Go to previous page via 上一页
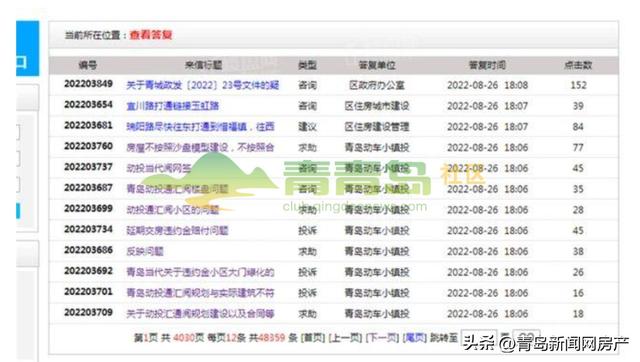Screen dimensions: 640x362 (346, 338)
